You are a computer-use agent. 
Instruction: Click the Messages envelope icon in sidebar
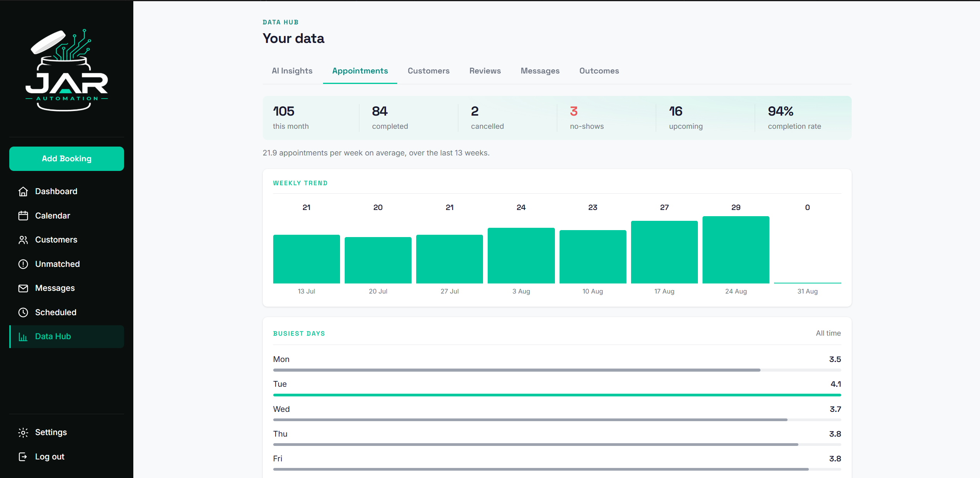click(x=23, y=288)
